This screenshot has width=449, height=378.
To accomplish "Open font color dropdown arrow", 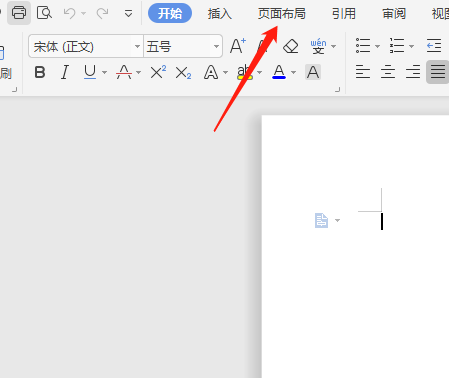I will (294, 72).
